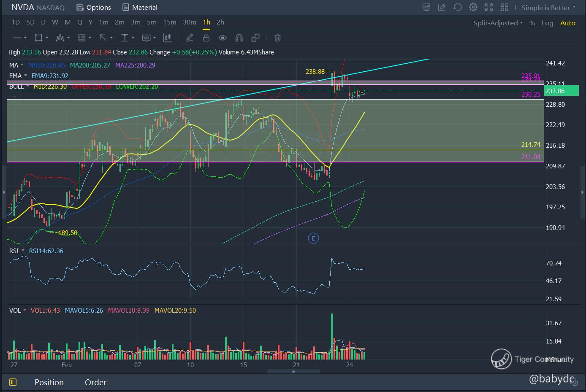Viewport: 586px width, 392px height.
Task: Click the duplicate drawing icon
Action: click(255, 38)
